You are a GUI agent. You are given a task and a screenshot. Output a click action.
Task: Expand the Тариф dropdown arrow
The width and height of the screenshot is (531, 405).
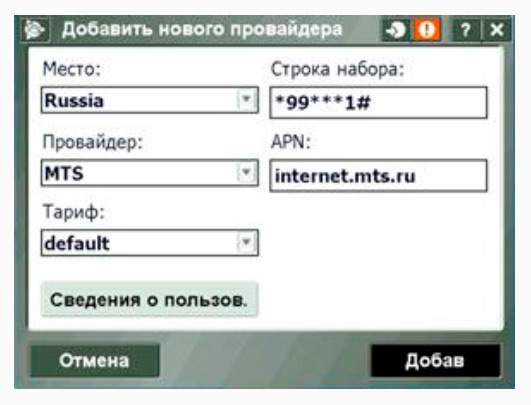click(x=246, y=242)
